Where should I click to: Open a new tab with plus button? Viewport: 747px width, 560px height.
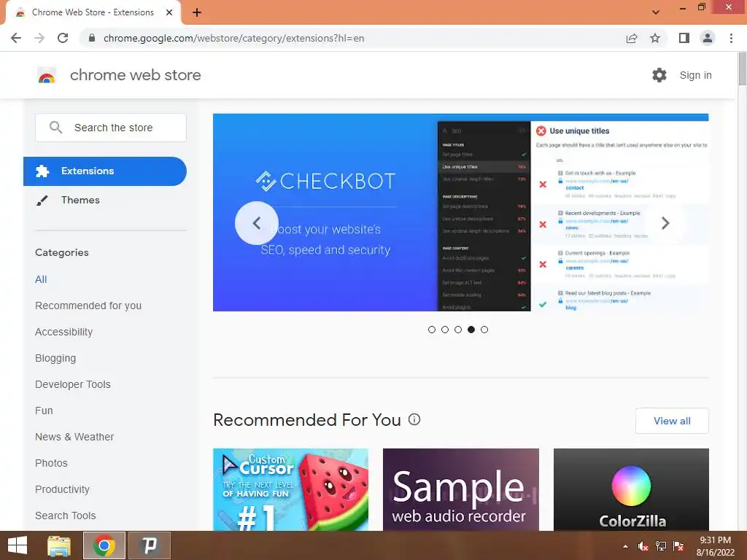(x=197, y=12)
